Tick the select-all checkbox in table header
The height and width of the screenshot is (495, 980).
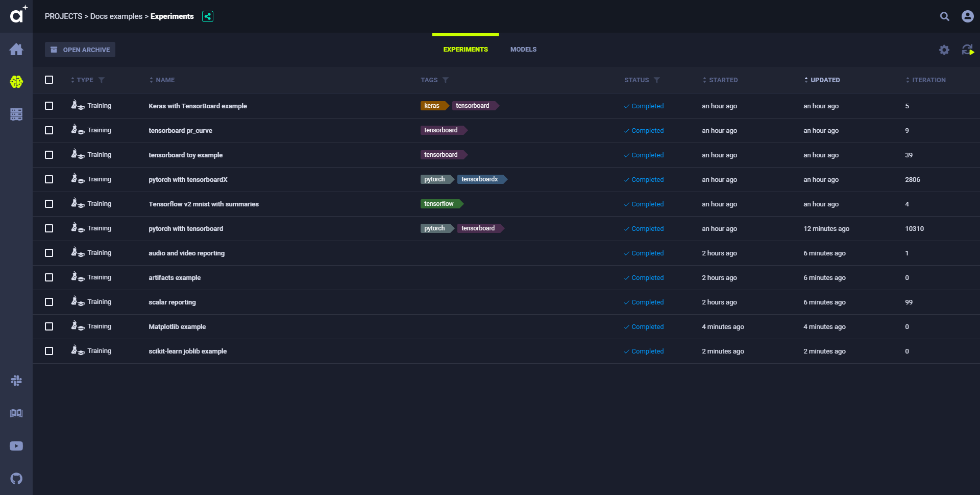point(49,80)
